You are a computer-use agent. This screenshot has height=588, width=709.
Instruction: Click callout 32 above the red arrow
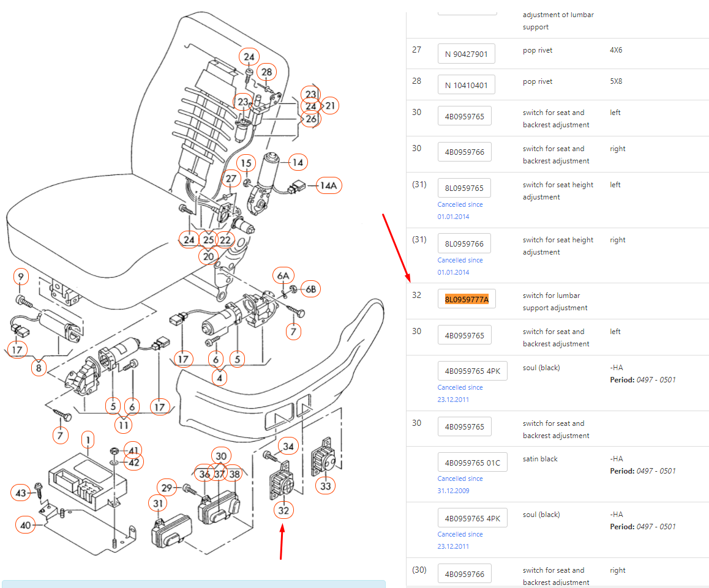283,510
